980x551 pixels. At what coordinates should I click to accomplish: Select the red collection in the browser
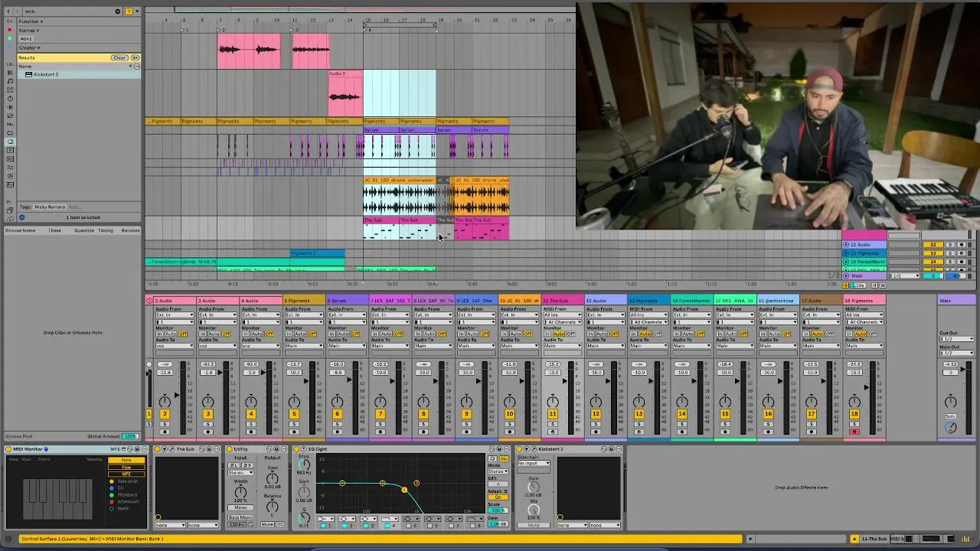click(9, 30)
